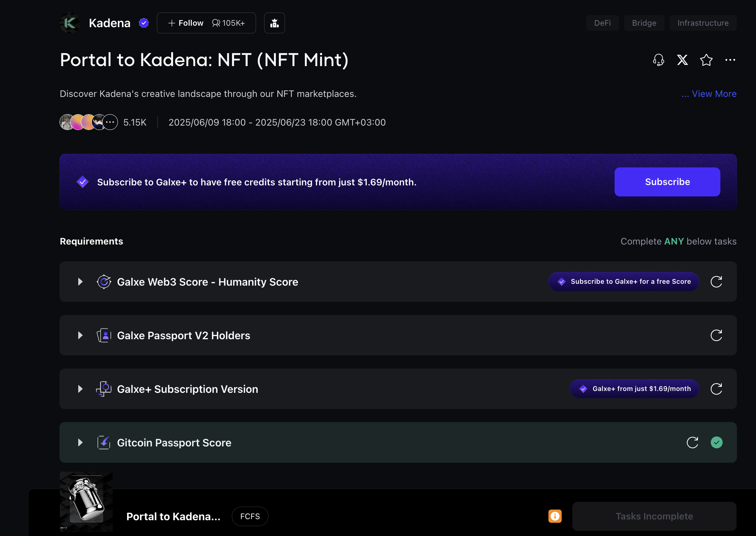The width and height of the screenshot is (756, 536).
Task: Click the Tasks Incomplete button
Action: coord(654,516)
